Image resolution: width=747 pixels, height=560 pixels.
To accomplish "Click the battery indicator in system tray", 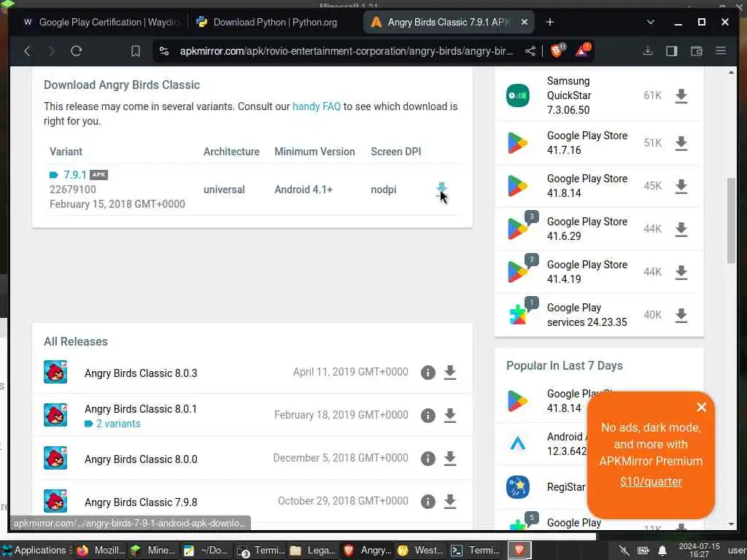I will (643, 551).
